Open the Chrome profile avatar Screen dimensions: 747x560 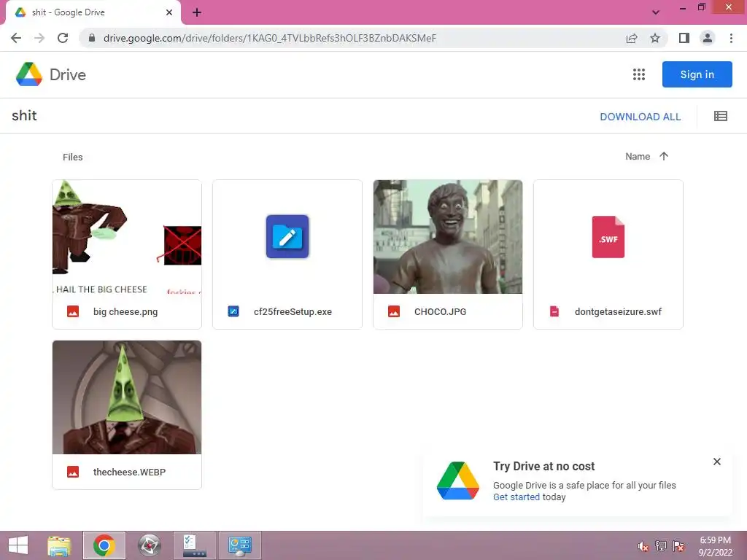click(708, 38)
